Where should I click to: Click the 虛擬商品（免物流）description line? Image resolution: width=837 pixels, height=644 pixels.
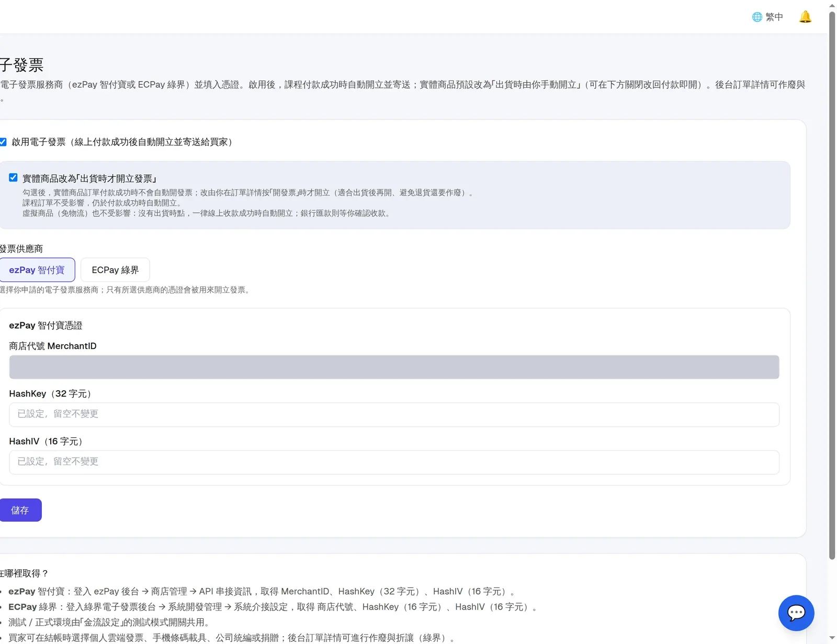(x=207, y=213)
